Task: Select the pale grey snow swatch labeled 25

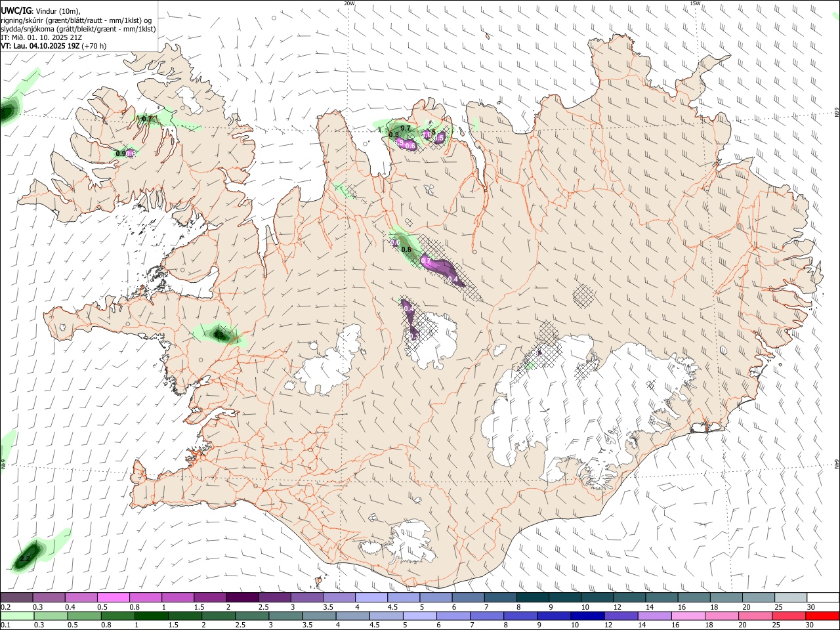Action: [791, 598]
